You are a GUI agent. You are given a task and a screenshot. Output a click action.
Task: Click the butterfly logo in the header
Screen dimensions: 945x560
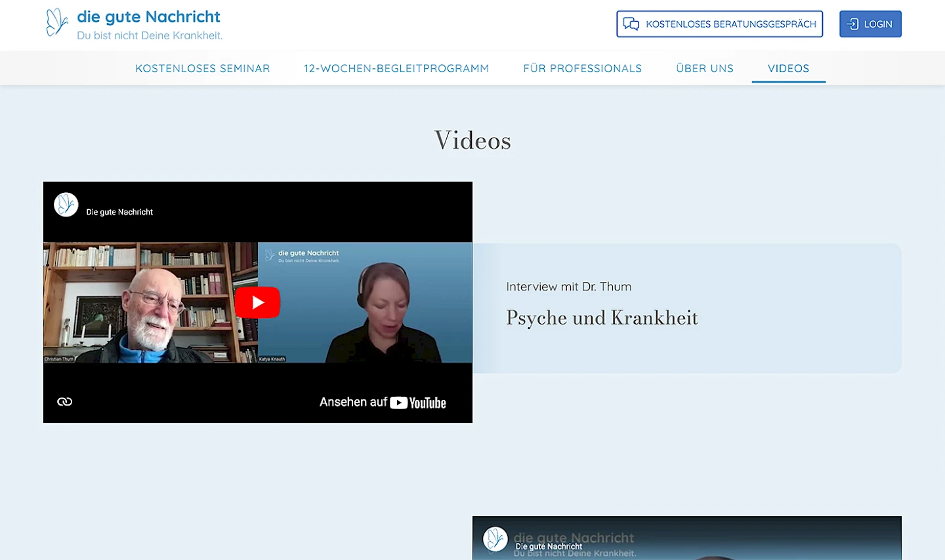(57, 22)
